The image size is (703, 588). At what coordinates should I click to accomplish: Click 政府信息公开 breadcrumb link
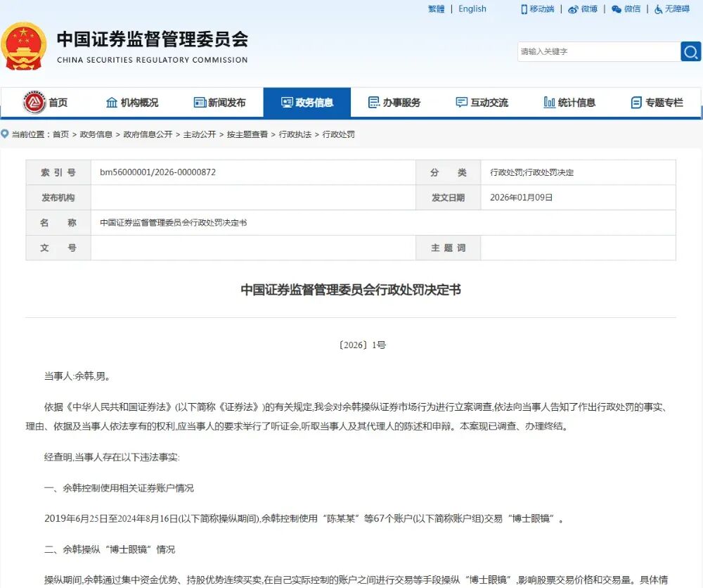pyautogui.click(x=148, y=134)
